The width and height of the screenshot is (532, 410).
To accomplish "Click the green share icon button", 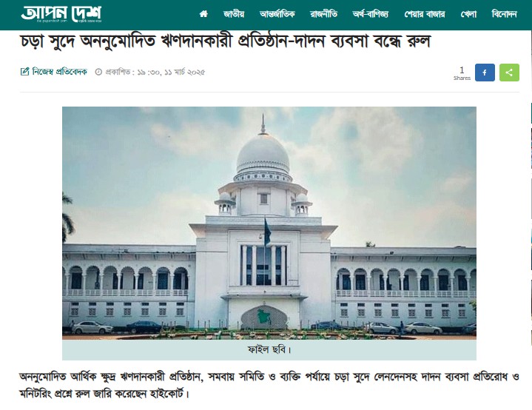I will coord(509,73).
